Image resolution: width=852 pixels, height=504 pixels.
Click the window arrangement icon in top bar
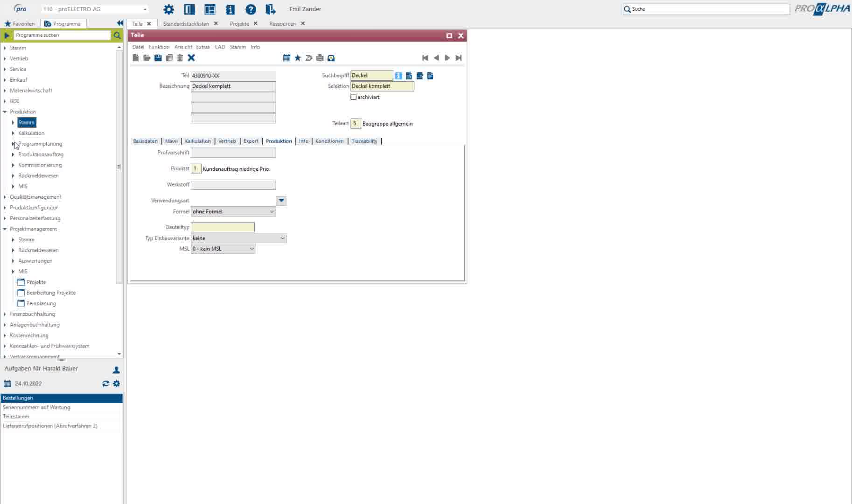click(x=210, y=9)
